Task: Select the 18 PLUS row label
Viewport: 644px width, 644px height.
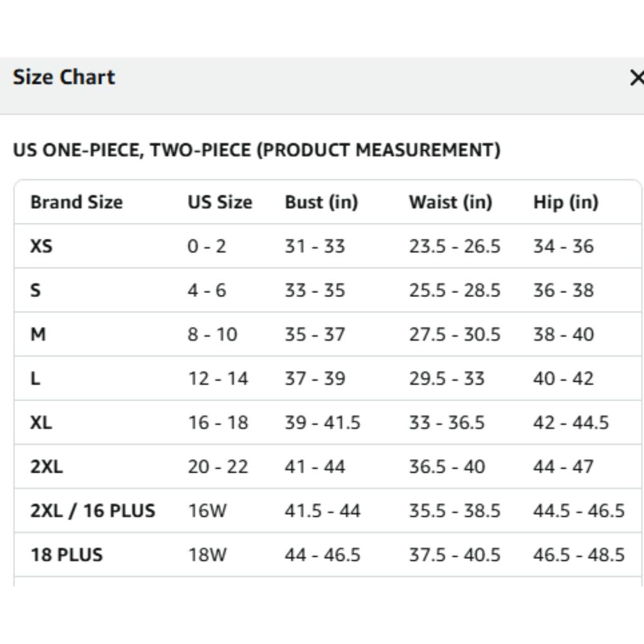Action: pyautogui.click(x=66, y=554)
